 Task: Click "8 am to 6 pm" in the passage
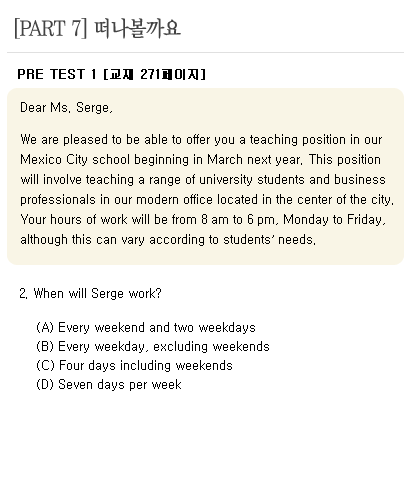tap(238, 220)
